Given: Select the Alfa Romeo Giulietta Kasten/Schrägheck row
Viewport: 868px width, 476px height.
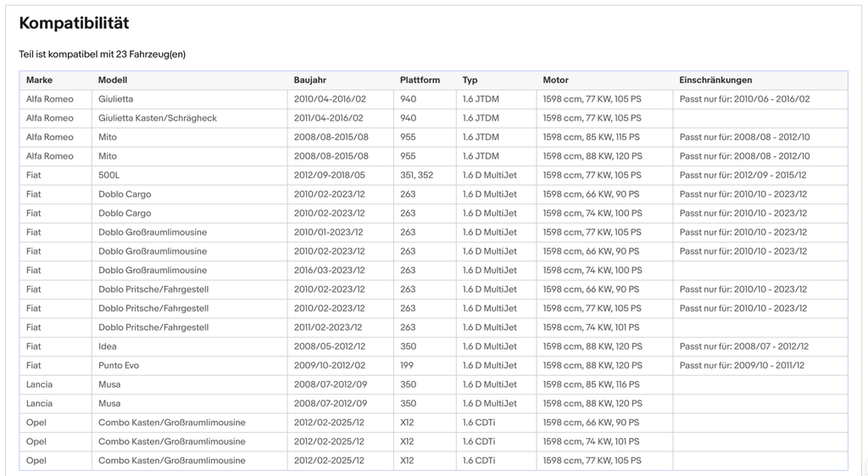Looking at the screenshot, I should pyautogui.click(x=433, y=118).
